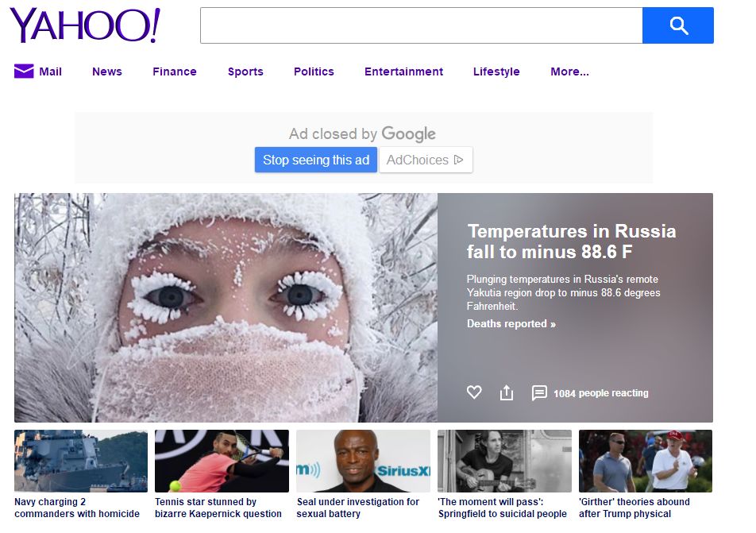Open the Mail link
The width and height of the screenshot is (756, 533).
coord(50,71)
